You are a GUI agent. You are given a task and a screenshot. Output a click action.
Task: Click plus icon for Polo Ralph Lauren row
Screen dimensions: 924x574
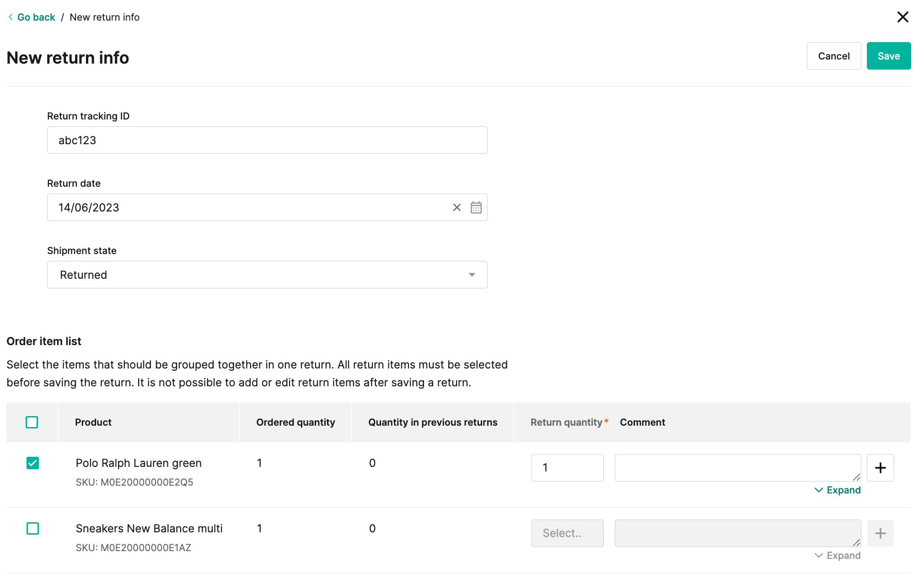pos(880,467)
